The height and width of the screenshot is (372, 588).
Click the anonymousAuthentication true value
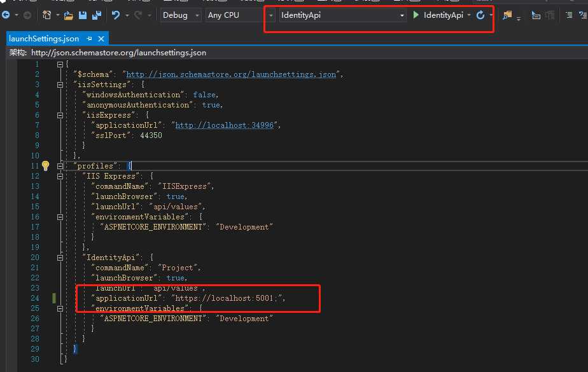(x=211, y=105)
